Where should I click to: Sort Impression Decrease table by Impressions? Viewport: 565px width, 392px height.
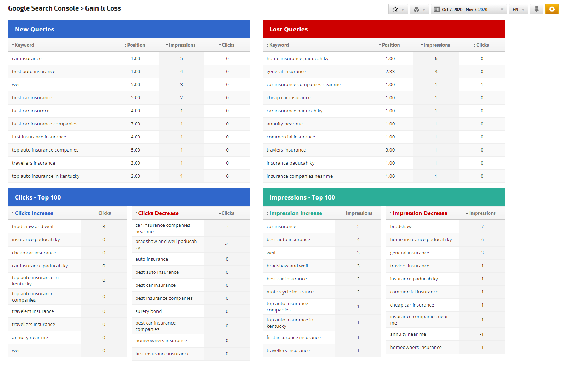[482, 213]
